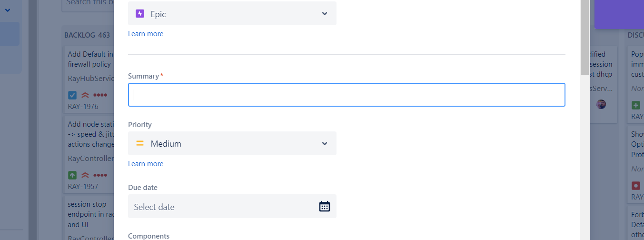Expand the Epic issue type dropdown arrow
This screenshot has height=240, width=644.
[325, 14]
